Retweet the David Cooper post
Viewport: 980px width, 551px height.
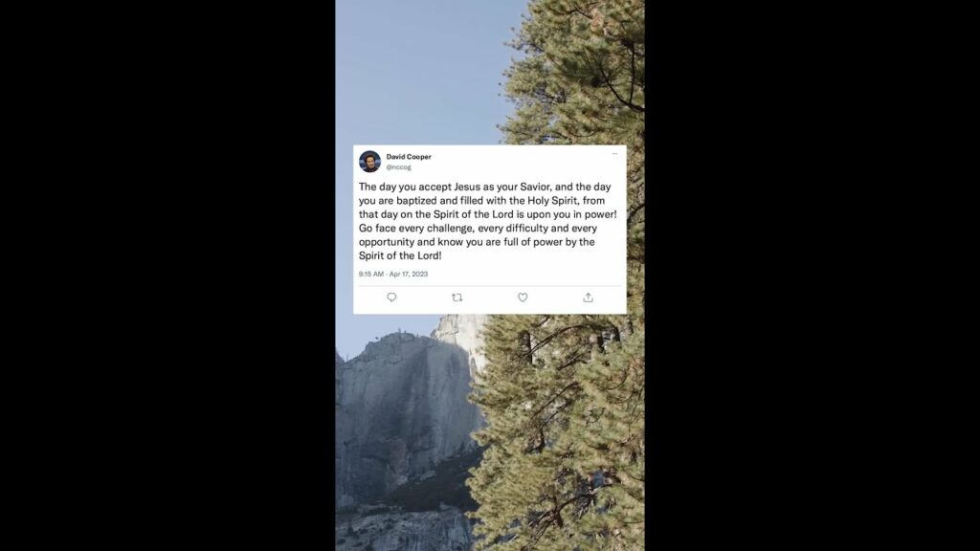point(457,298)
